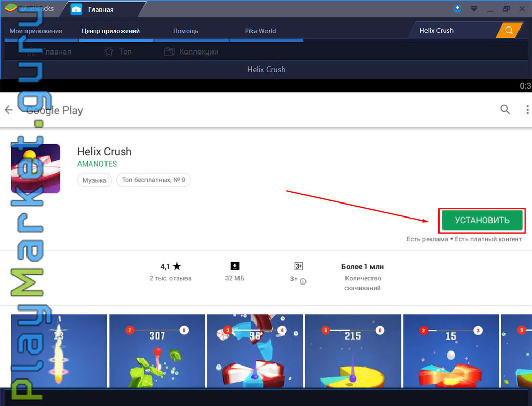View the 4,1 star rating
The width and height of the screenshot is (532, 406).
point(170,266)
